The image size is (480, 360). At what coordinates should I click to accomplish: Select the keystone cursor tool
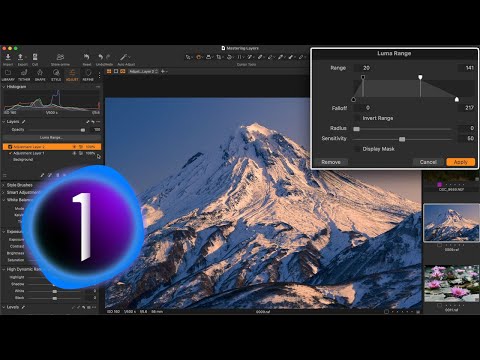coord(239,57)
